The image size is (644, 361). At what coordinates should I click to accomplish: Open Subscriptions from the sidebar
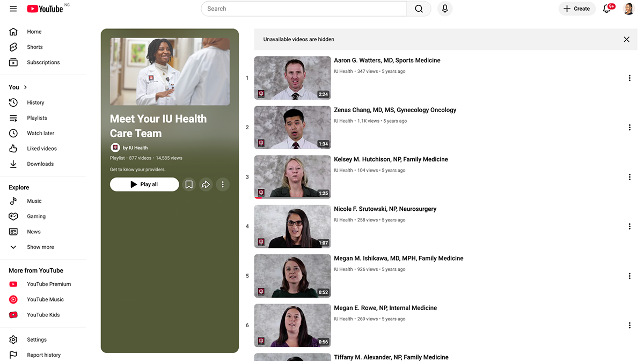tap(43, 62)
